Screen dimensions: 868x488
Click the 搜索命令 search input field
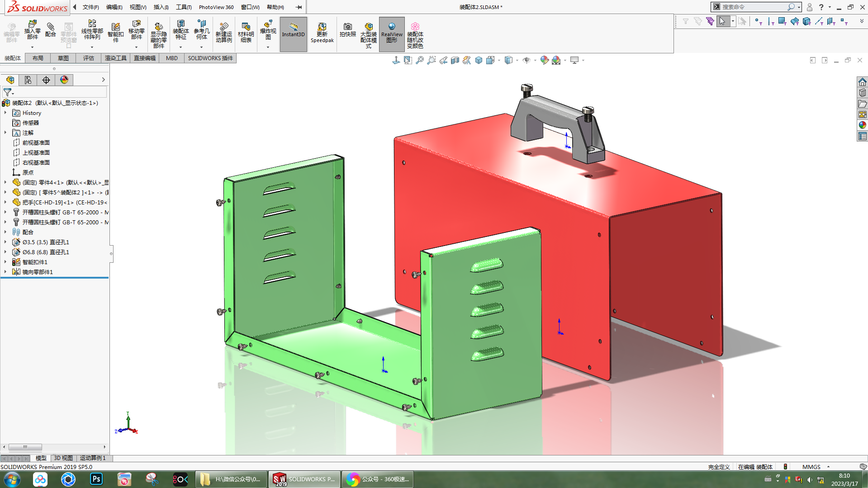tap(753, 7)
